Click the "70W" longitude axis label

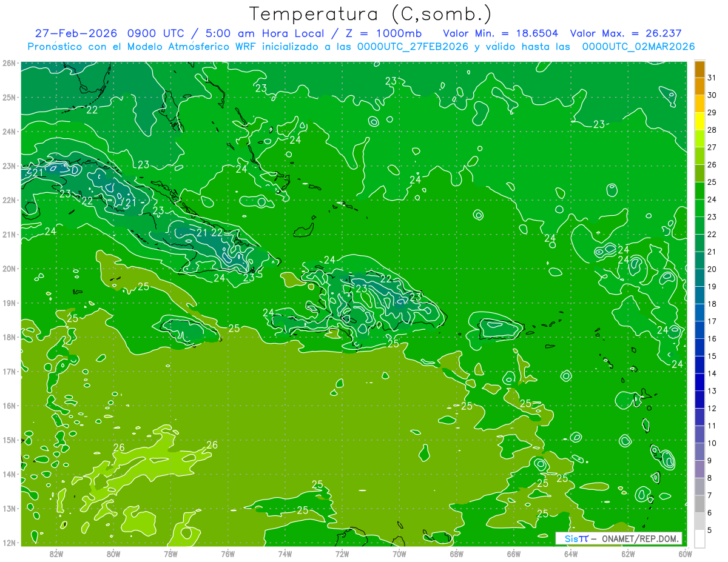(x=399, y=554)
